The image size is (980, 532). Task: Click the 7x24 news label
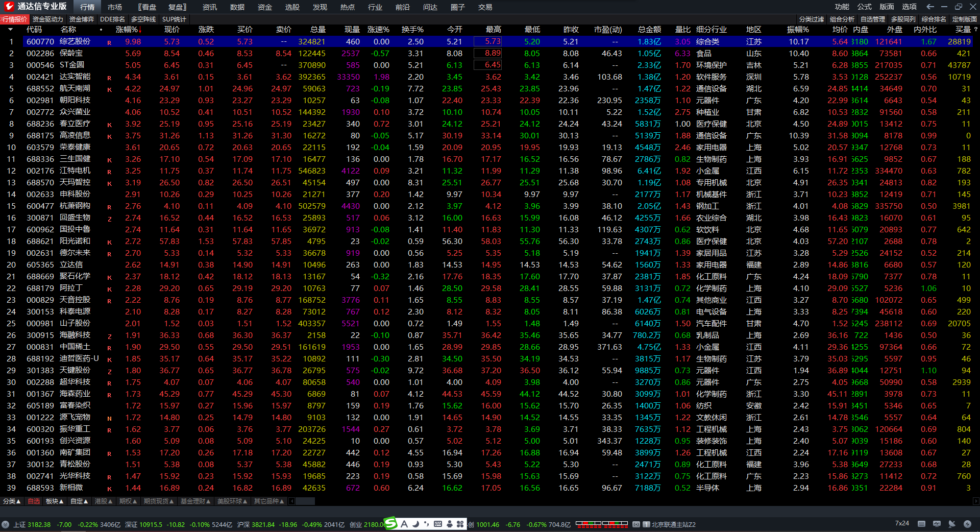902,523
